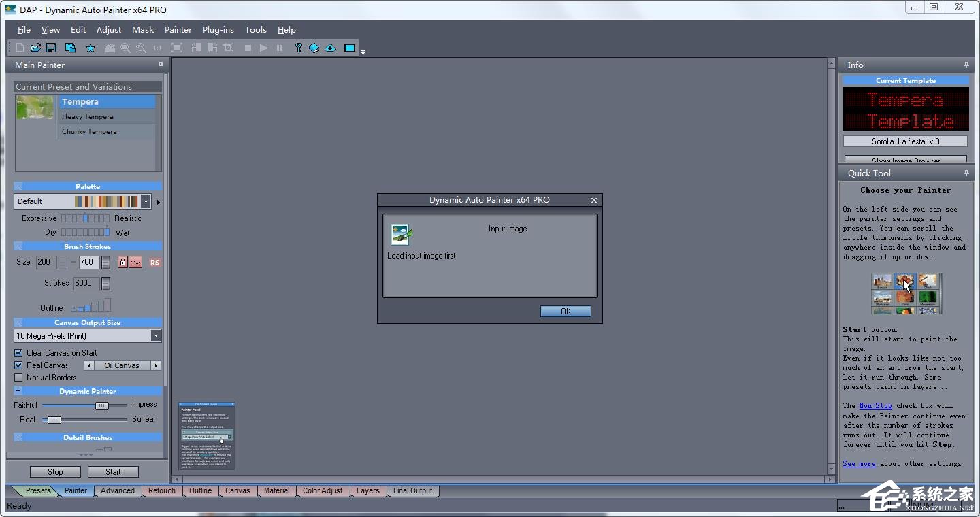This screenshot has height=517, width=980.
Task: Click OK in the dialog
Action: (566, 311)
